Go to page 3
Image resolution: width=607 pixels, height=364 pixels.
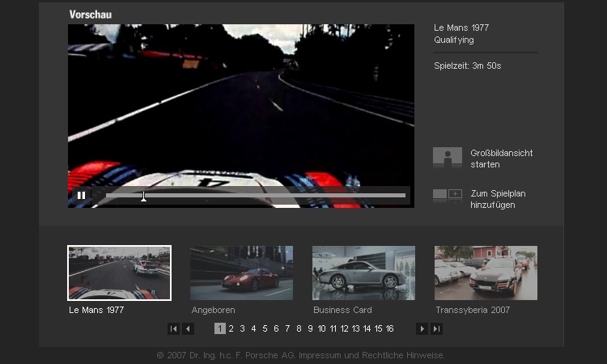(x=242, y=328)
